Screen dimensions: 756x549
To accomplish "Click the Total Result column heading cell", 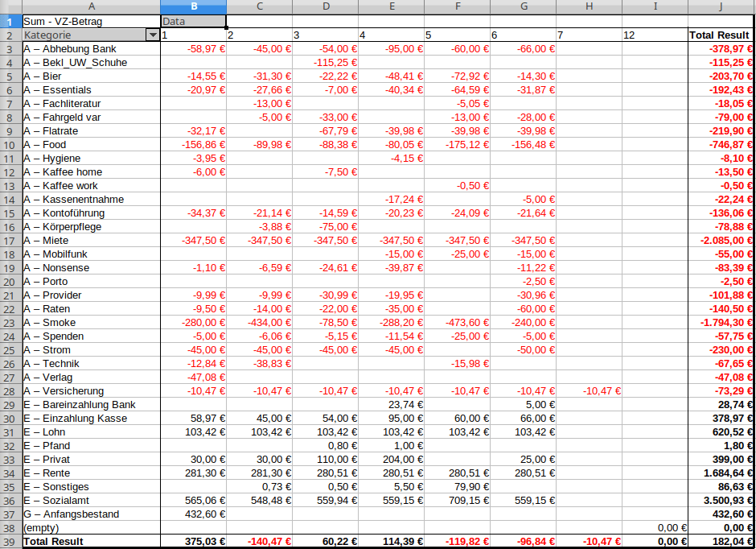I will tap(720, 35).
